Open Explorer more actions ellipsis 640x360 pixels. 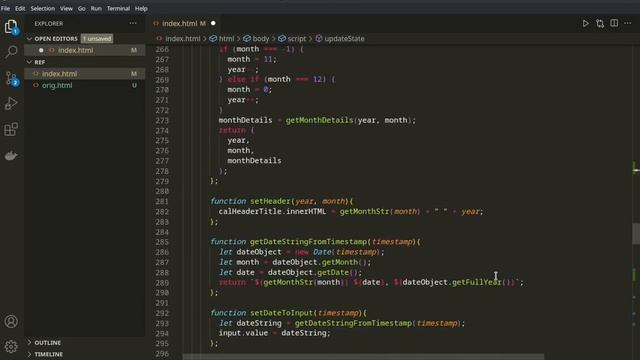pyautogui.click(x=133, y=23)
